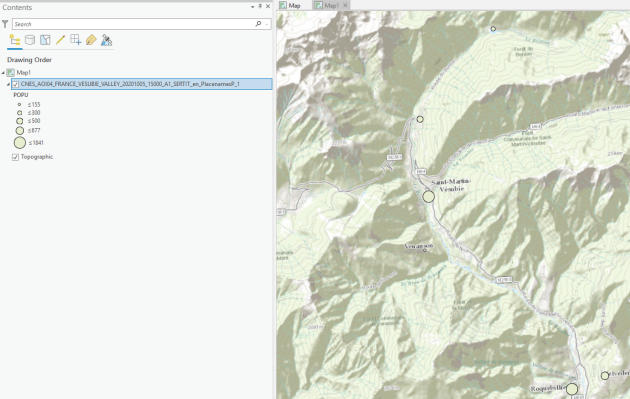Click the filter funnel icon
The height and width of the screenshot is (399, 630).
click(5, 24)
